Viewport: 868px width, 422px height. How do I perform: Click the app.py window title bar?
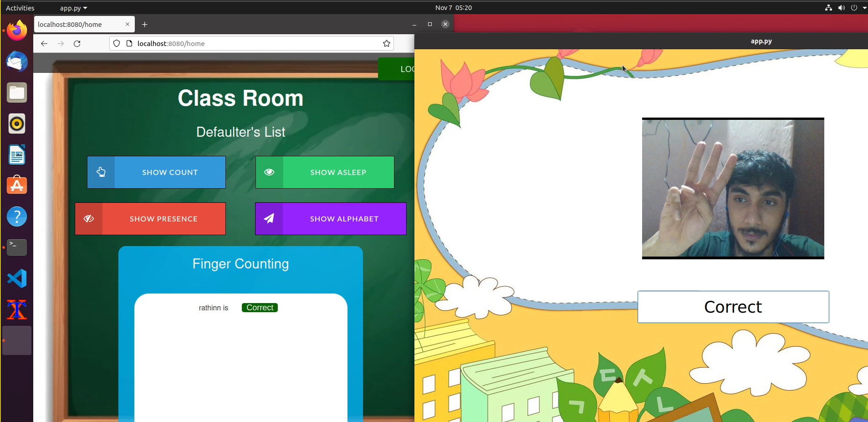[x=641, y=41]
